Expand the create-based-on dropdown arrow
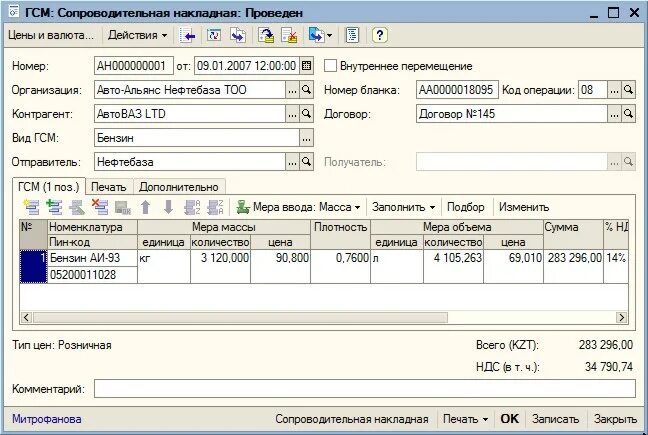648x435 pixels. [329, 36]
